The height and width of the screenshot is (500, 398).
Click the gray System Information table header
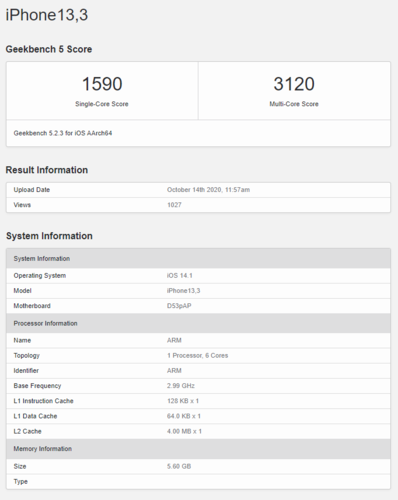[x=198, y=259]
